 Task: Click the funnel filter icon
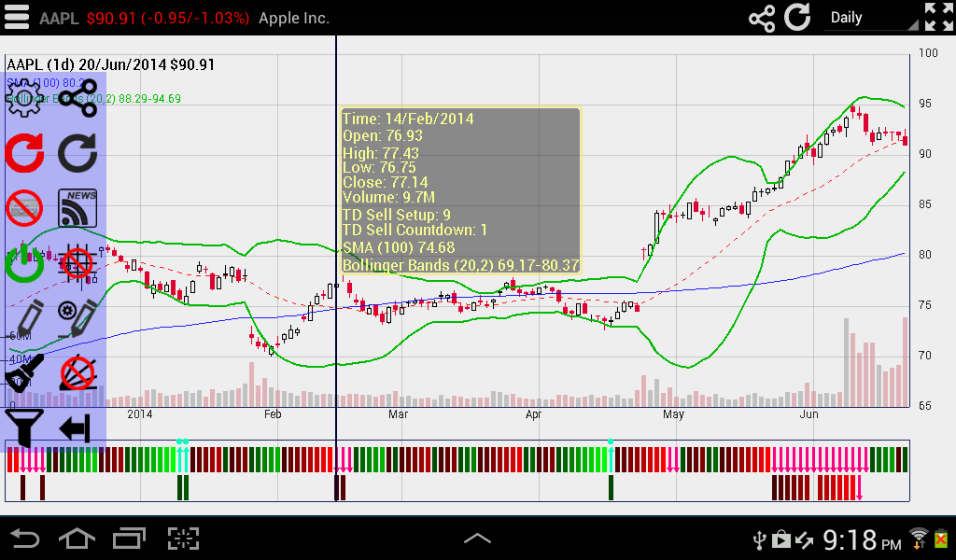click(25, 428)
